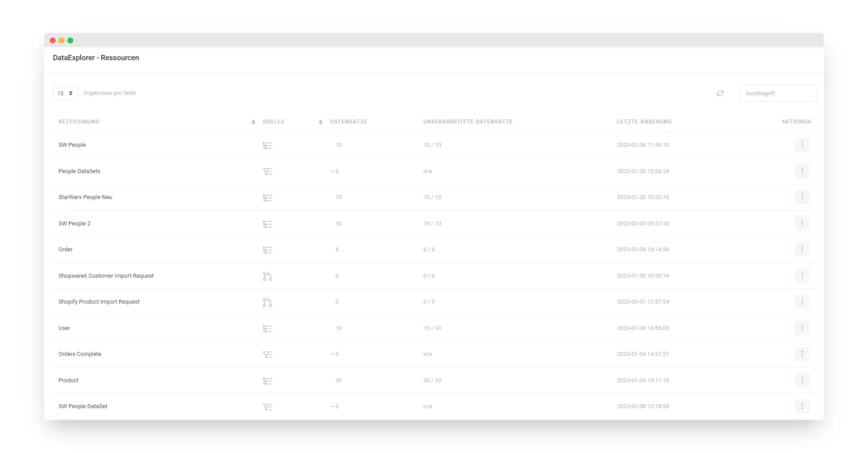Open the actions menu for SW People DataSet
Image resolution: width=868 pixels, height=453 pixels.
pyautogui.click(x=802, y=406)
